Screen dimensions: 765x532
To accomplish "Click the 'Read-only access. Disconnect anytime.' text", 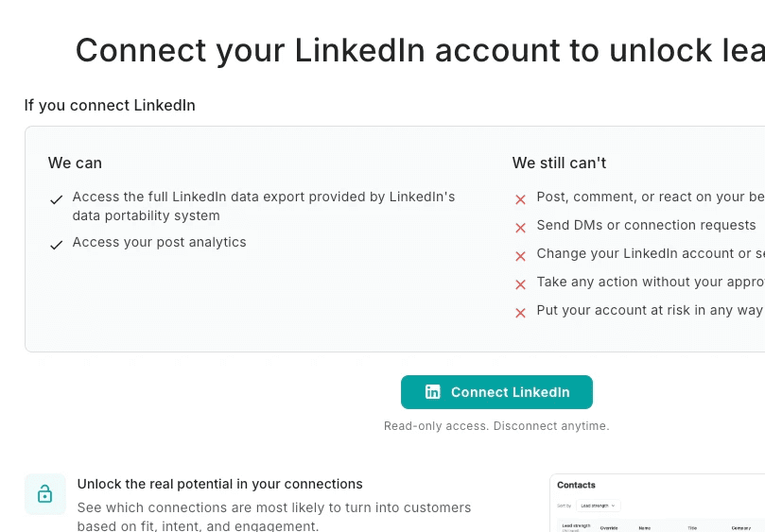I will point(496,426).
